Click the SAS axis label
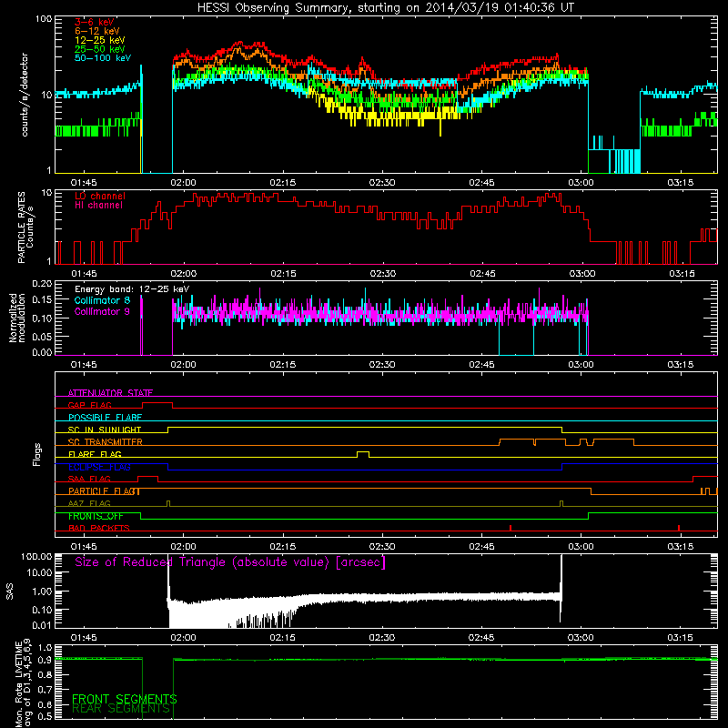Screen dimensions: 728x728 [x=10, y=591]
